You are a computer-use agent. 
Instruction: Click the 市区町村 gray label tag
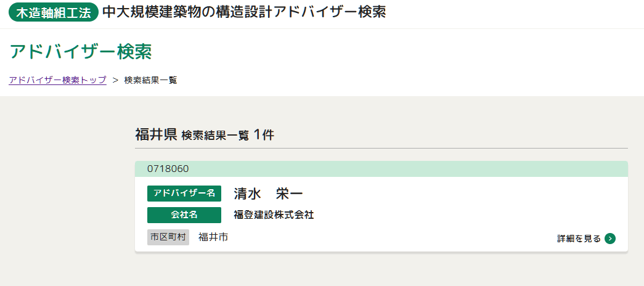168,237
